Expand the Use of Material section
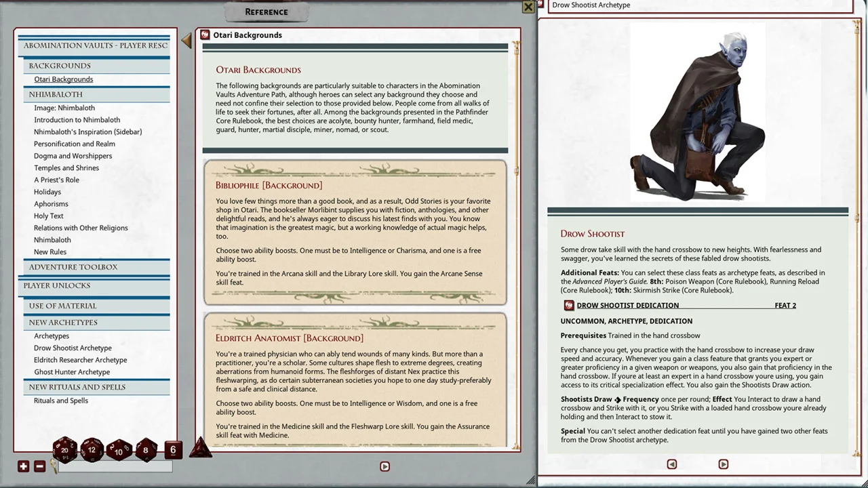868x488 pixels. [97, 306]
